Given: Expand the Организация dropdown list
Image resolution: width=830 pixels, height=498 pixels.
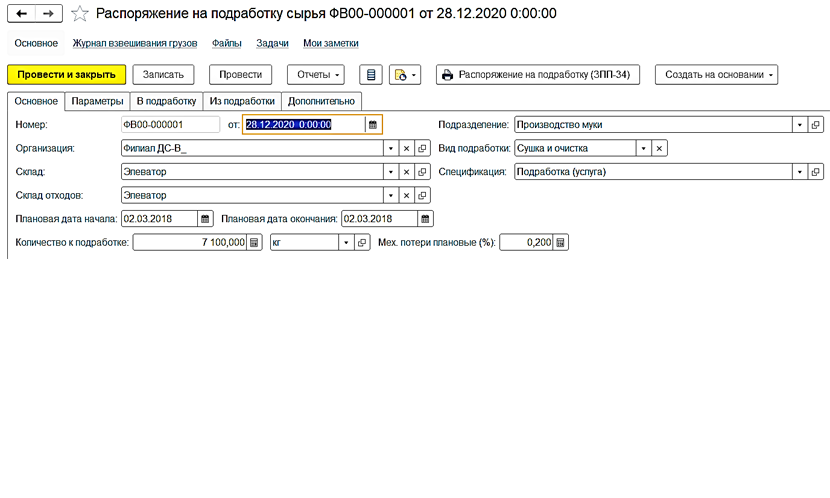Looking at the screenshot, I should (391, 148).
